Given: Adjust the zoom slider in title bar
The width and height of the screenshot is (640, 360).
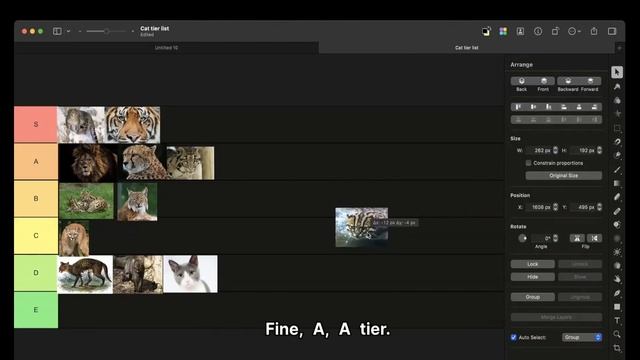Looking at the screenshot, I should click(106, 31).
